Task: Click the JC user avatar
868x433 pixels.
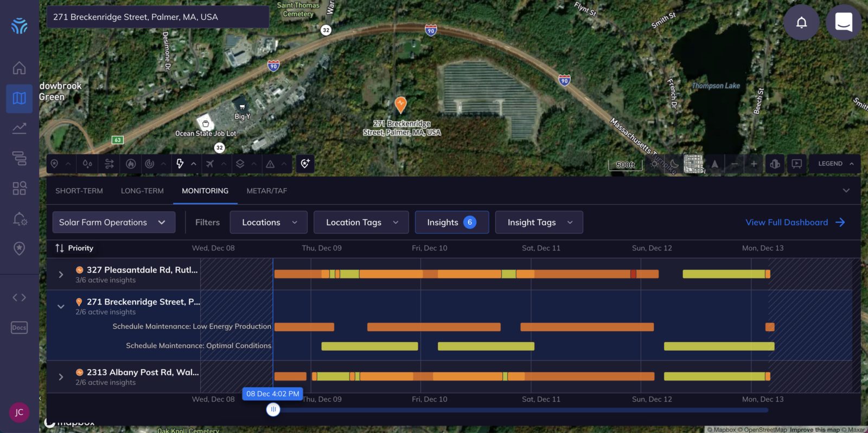Action: tap(19, 412)
